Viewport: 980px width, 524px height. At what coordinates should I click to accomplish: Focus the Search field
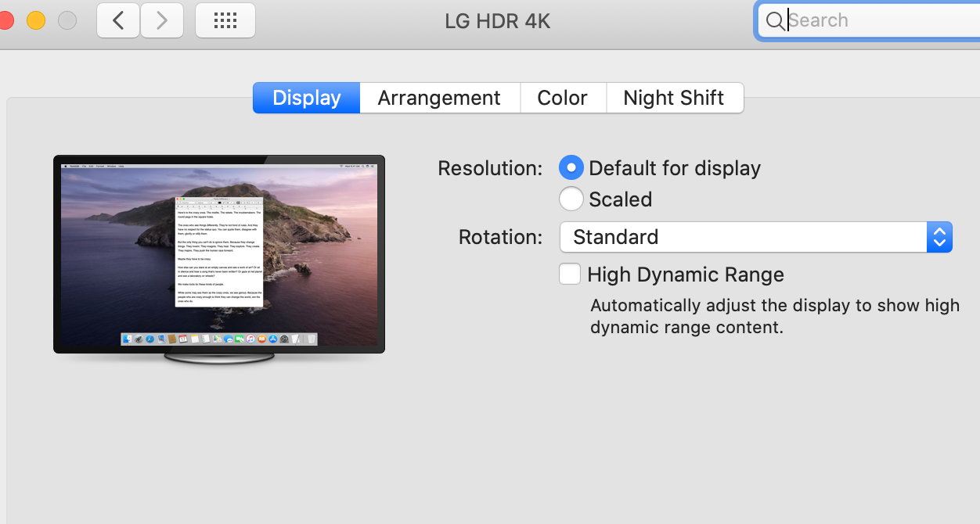[x=869, y=20]
